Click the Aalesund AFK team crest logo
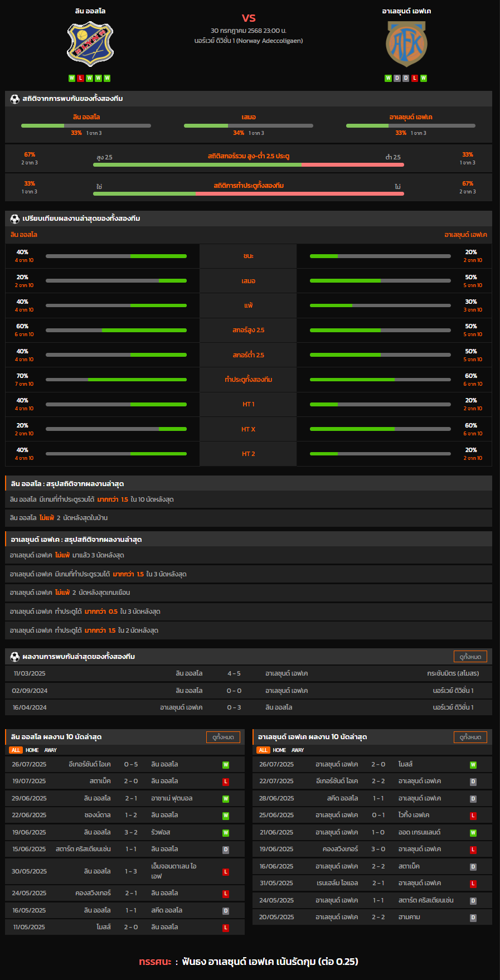Screen dimensions: 500x980 point(406,44)
